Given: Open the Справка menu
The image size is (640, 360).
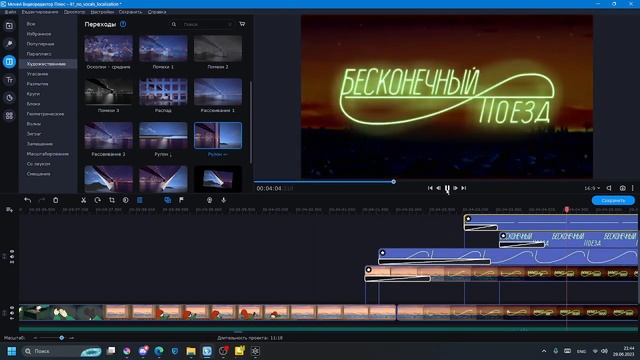Looking at the screenshot, I should tap(157, 12).
